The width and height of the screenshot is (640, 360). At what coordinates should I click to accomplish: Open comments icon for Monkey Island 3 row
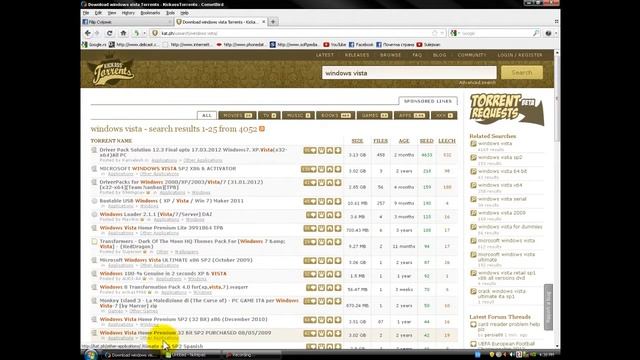310,301
